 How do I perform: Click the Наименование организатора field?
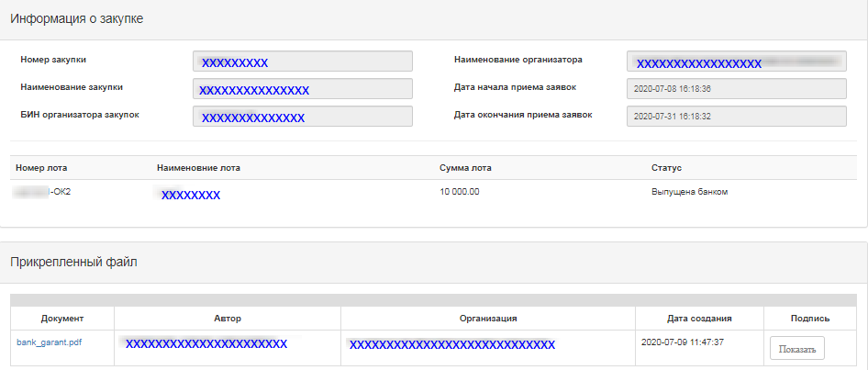[736, 62]
